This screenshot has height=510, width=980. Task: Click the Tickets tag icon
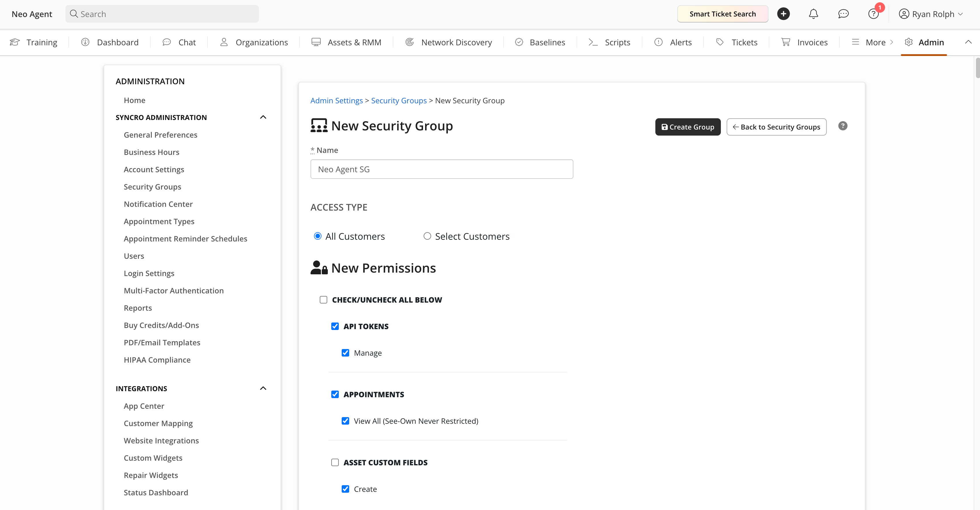(x=720, y=42)
